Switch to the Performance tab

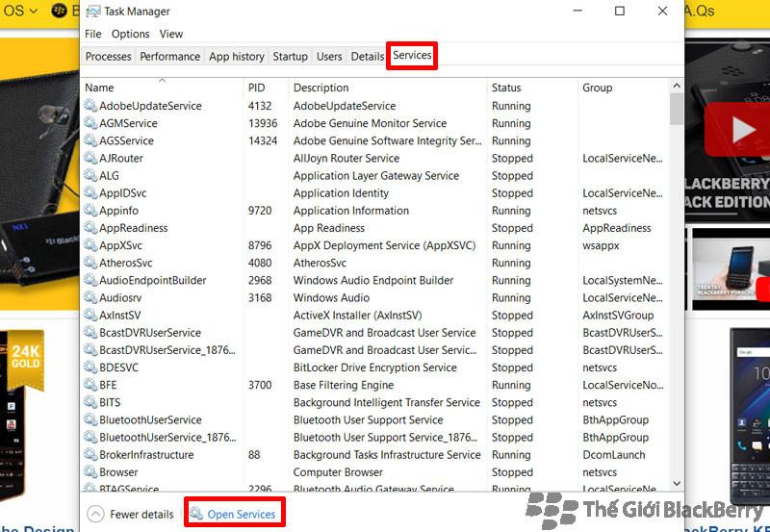point(170,57)
